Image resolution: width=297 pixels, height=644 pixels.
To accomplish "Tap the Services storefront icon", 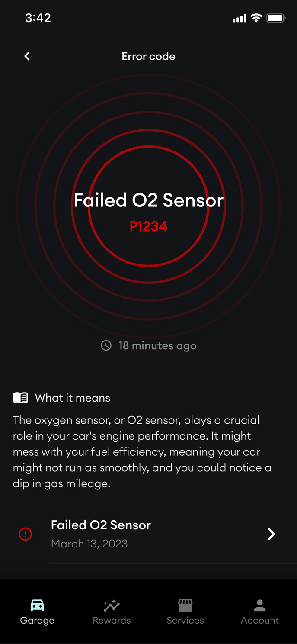I will [x=185, y=605].
